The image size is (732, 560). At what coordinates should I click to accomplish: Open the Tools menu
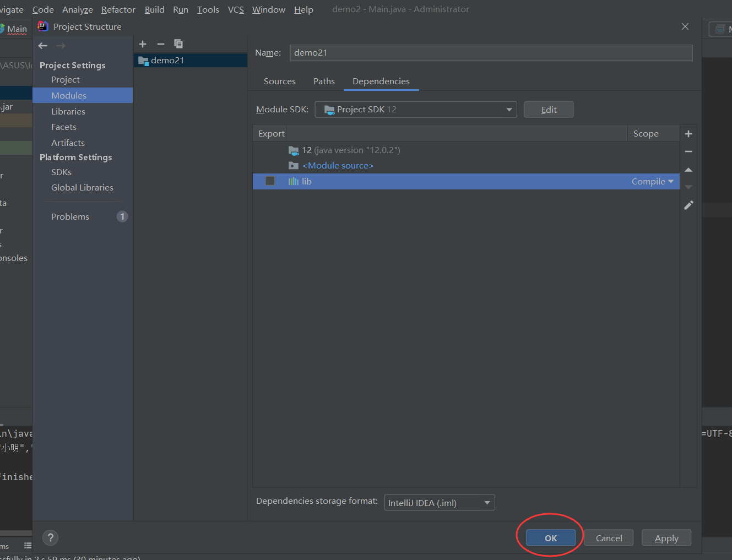click(x=208, y=9)
